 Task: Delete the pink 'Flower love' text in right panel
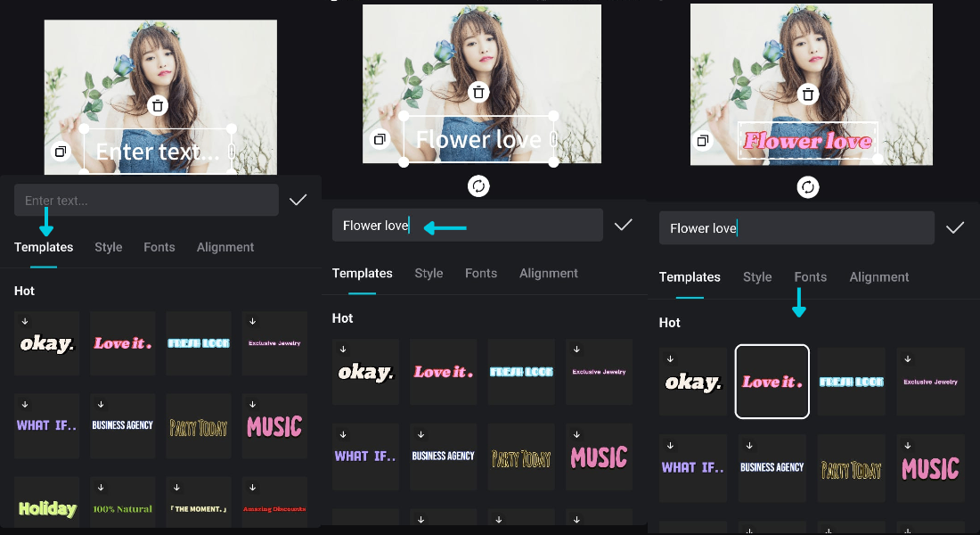pos(808,95)
